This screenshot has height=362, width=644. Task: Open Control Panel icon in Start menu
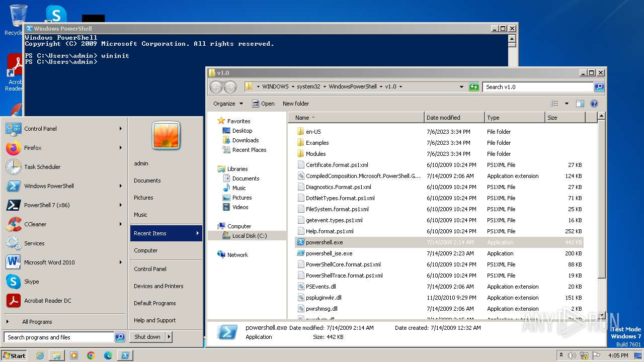pyautogui.click(x=14, y=129)
